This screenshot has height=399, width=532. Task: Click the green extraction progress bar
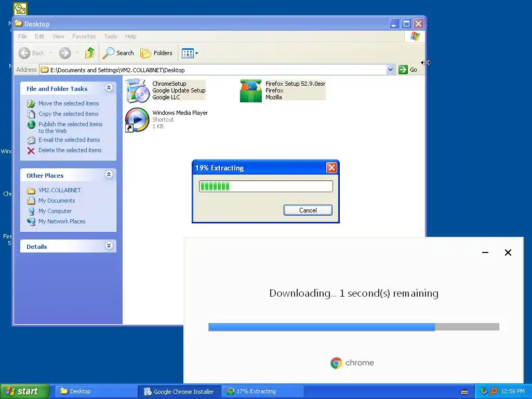(x=265, y=187)
